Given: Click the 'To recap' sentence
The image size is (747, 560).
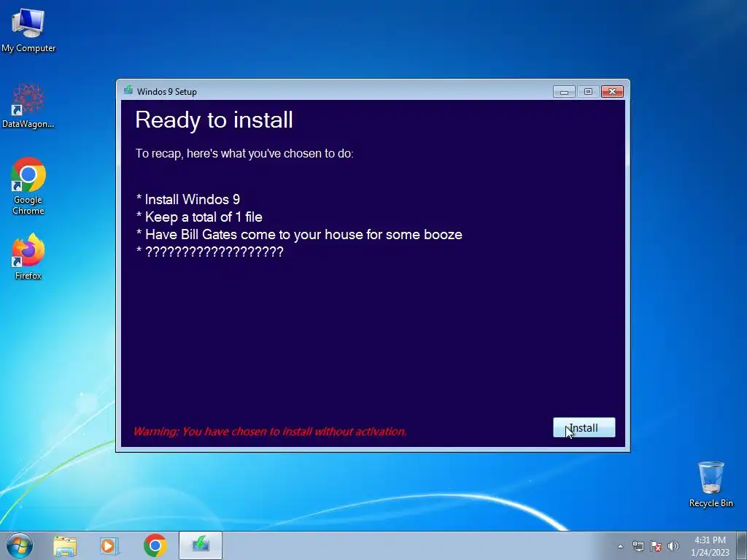Looking at the screenshot, I should pos(244,153).
